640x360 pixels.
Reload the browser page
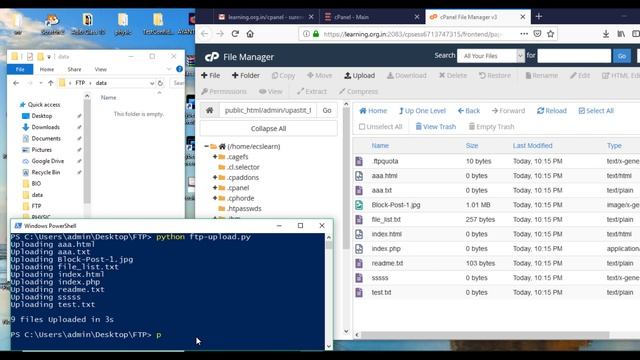pyautogui.click(x=235, y=34)
